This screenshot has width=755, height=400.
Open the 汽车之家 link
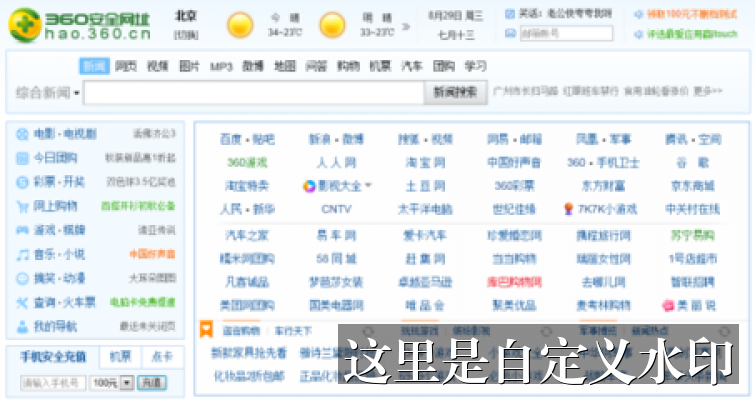(x=247, y=236)
